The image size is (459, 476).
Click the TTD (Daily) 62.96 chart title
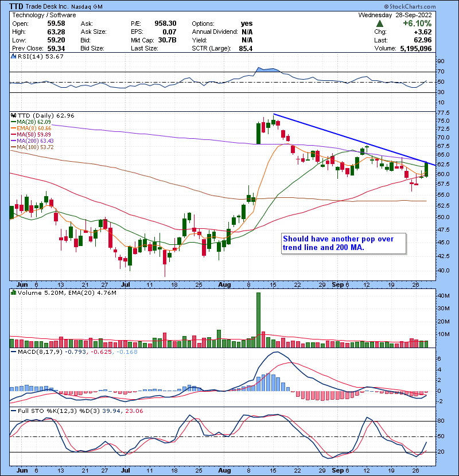coord(46,116)
